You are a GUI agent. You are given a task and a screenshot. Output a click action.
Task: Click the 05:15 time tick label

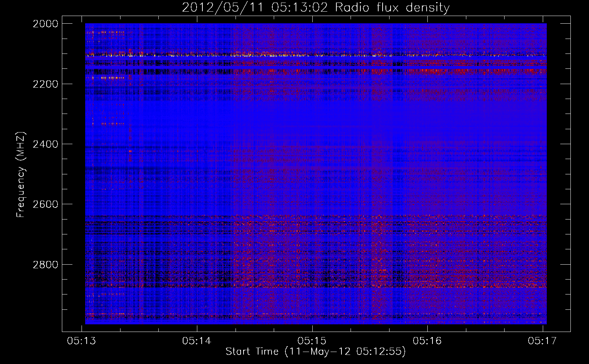(x=312, y=341)
